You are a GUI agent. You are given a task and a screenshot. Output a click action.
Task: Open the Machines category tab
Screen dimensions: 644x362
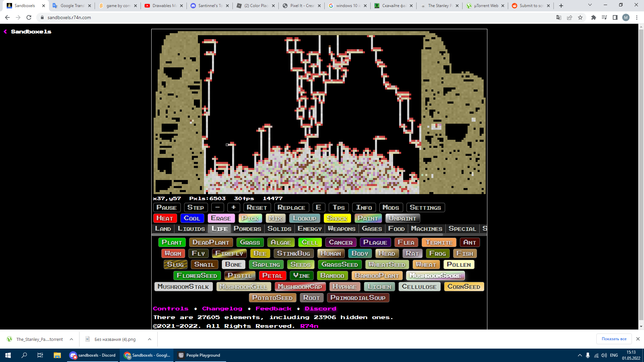[x=426, y=229]
